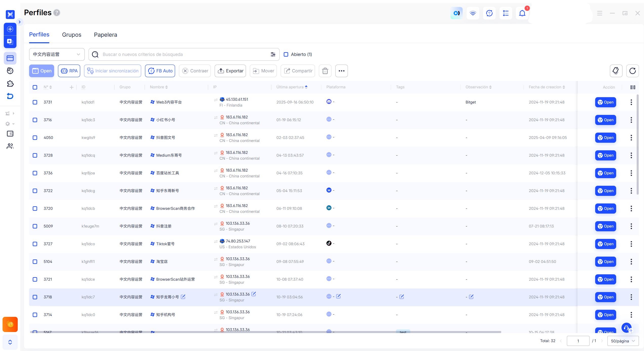Open the 50/página page size dropdown
This screenshot has height=351, width=644.
pyautogui.click(x=623, y=341)
